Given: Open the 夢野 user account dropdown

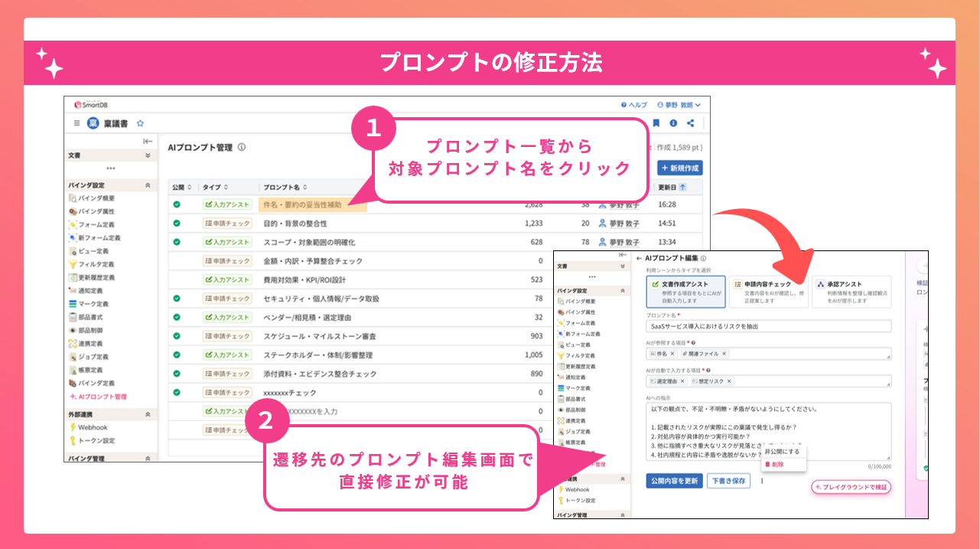Looking at the screenshot, I should (x=679, y=104).
